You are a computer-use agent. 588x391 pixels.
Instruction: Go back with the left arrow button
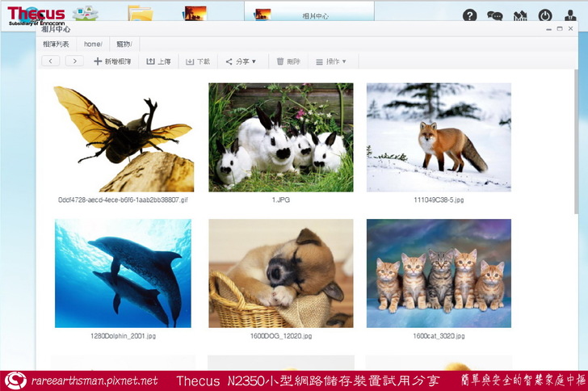(x=51, y=61)
